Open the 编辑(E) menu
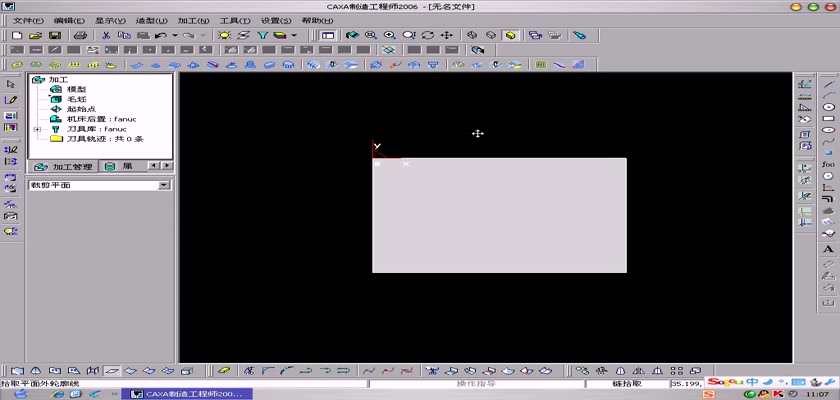840x400 pixels. tap(69, 21)
